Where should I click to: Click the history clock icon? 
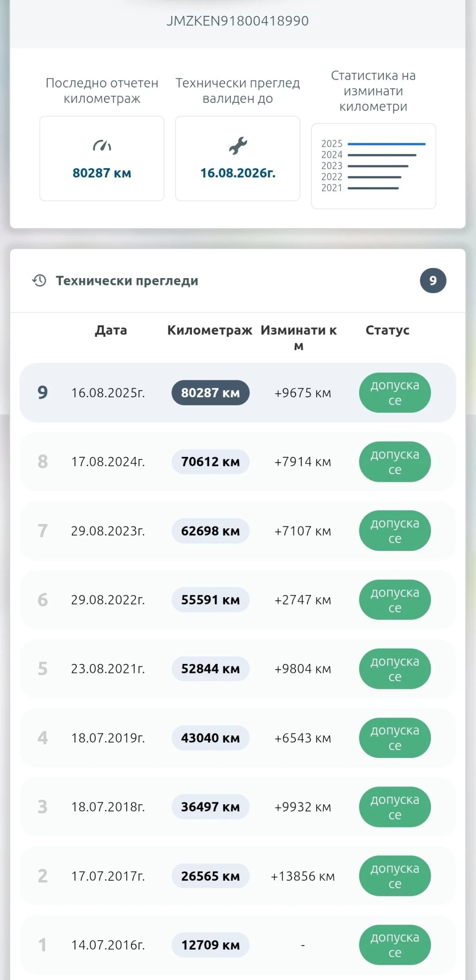39,281
